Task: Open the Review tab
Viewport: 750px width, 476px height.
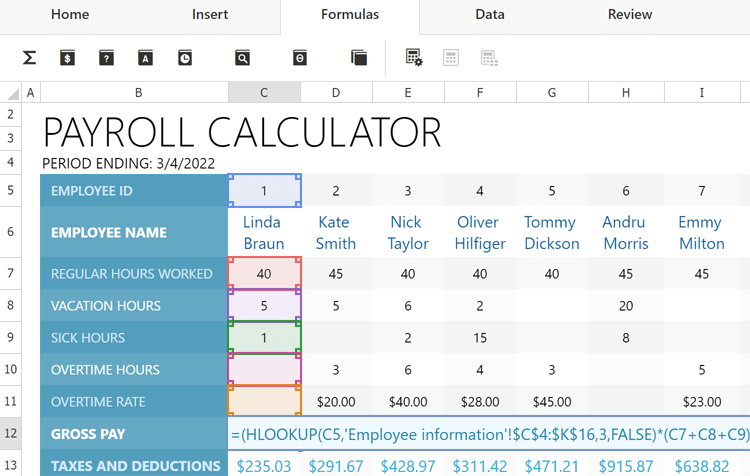Action: tap(630, 15)
